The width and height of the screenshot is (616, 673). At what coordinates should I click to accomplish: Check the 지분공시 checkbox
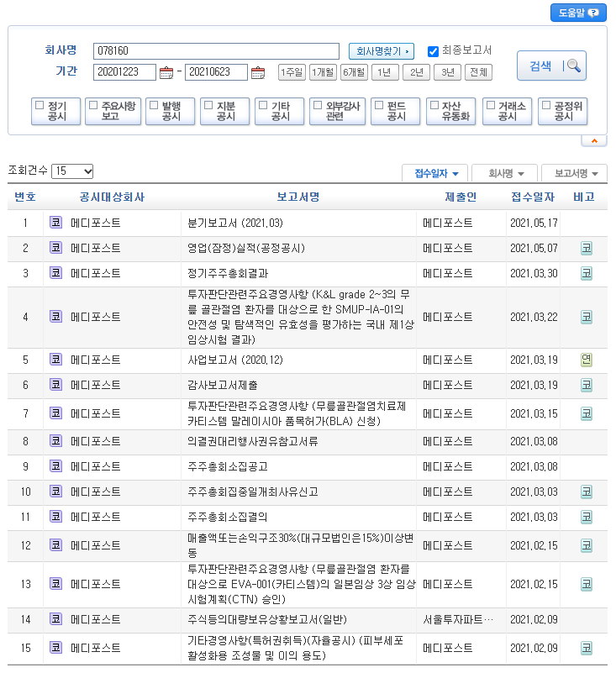[x=208, y=105]
